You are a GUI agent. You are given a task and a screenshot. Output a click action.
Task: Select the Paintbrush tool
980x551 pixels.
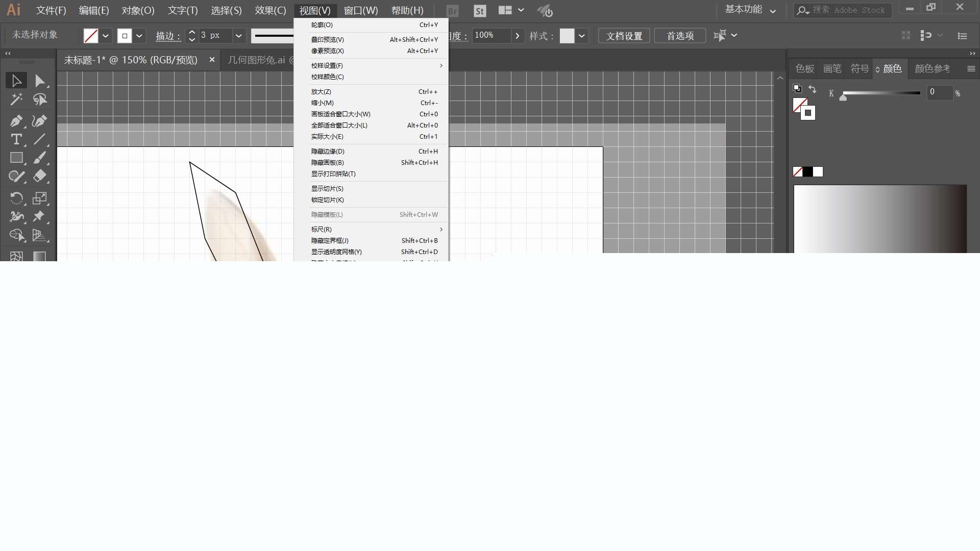click(x=40, y=158)
